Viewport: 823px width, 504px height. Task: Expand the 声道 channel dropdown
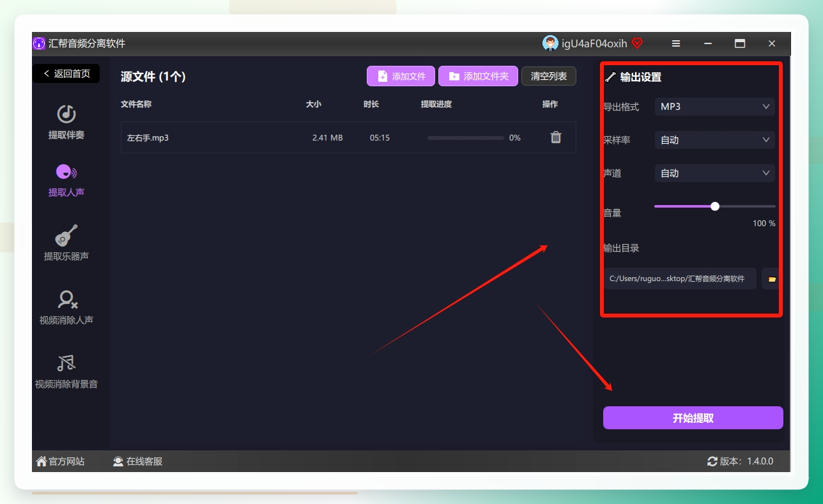[715, 173]
